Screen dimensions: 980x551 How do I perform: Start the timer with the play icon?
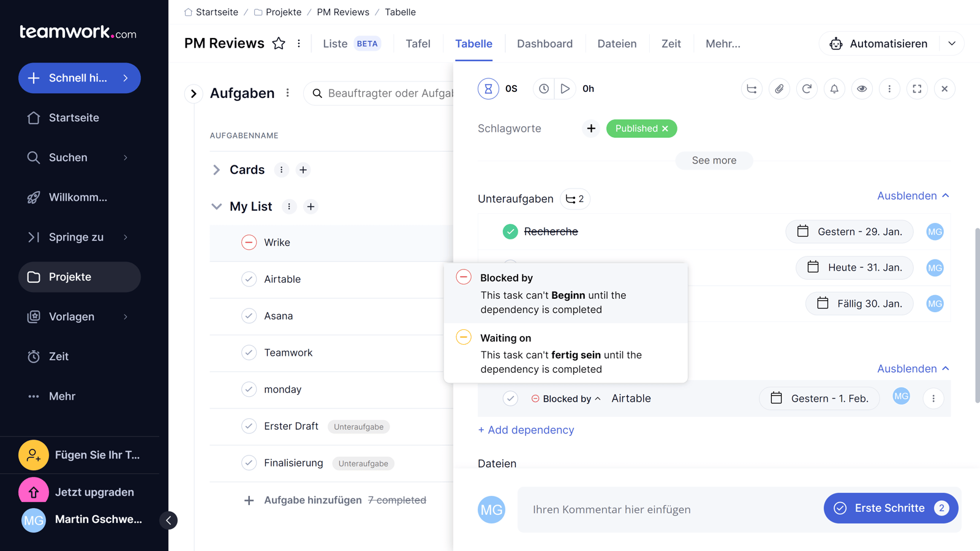[565, 88]
